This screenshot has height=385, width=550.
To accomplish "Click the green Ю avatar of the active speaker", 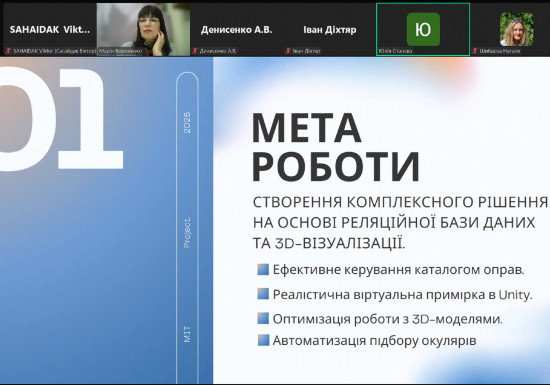I will click(423, 29).
